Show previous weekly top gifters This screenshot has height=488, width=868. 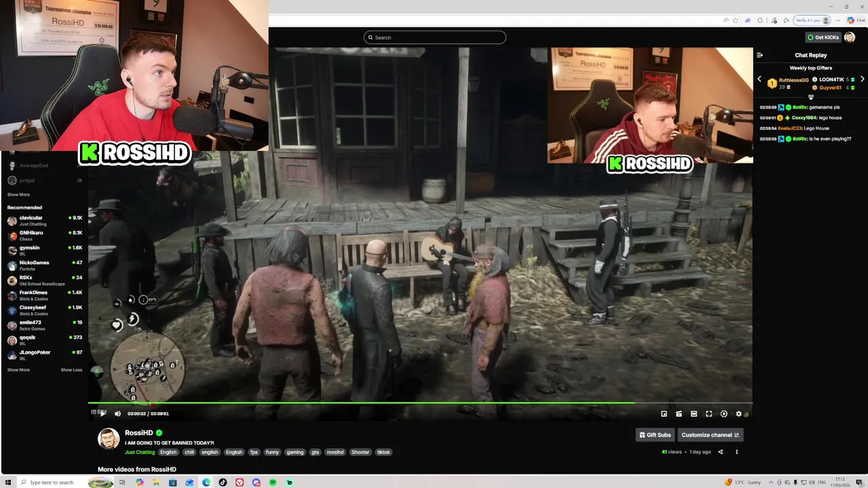(759, 79)
